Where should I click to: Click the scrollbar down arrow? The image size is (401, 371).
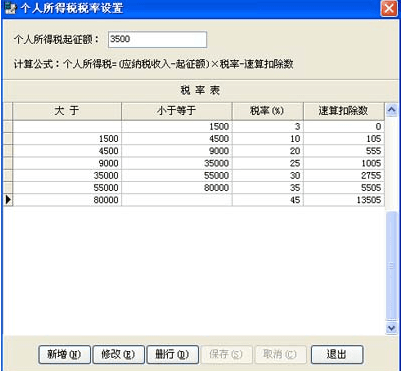click(x=391, y=328)
